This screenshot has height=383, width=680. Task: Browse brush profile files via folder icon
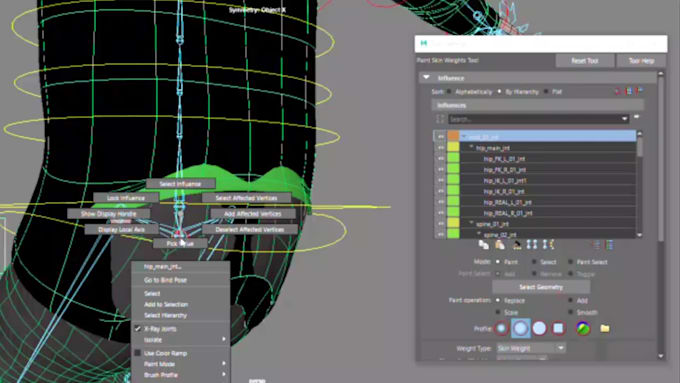[605, 328]
